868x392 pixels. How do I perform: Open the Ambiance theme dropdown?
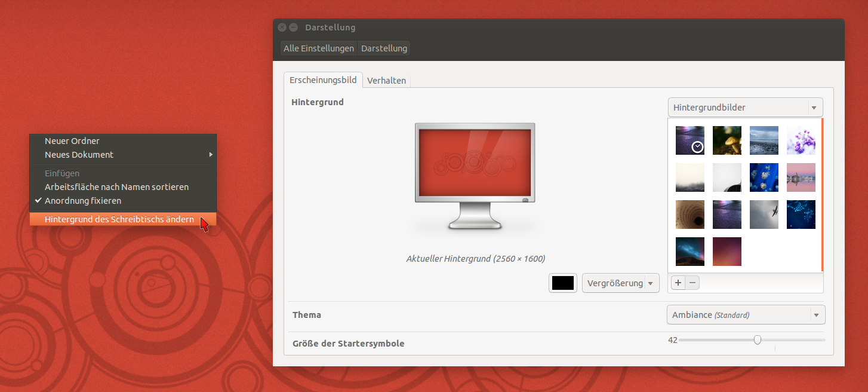746,315
